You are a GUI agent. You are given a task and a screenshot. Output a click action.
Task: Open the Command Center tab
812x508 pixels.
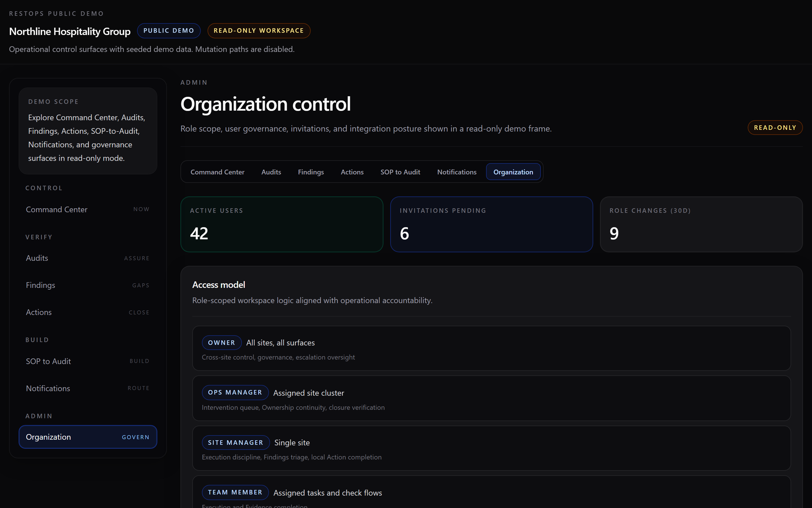click(x=217, y=172)
